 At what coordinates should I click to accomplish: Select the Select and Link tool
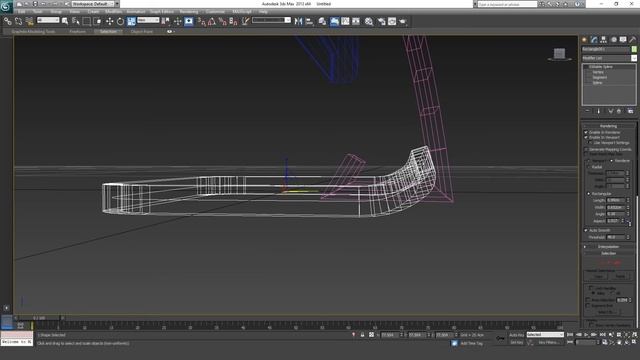click(x=8, y=21)
